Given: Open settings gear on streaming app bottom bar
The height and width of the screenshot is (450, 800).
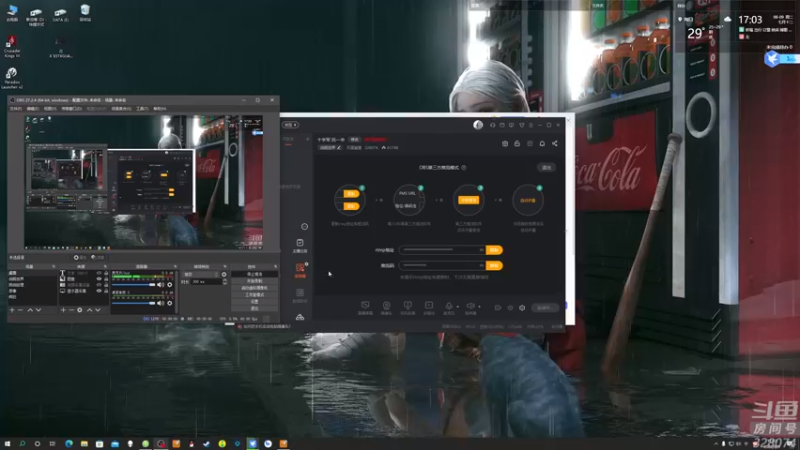Looking at the screenshot, I should tap(522, 308).
